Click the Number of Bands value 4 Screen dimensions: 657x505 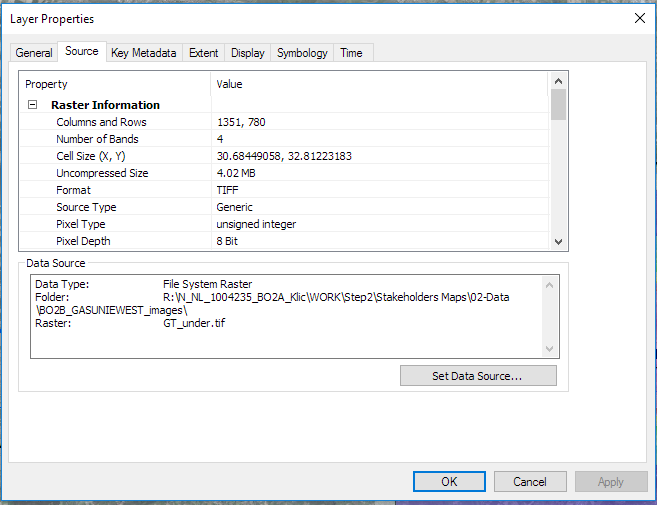tap(220, 139)
